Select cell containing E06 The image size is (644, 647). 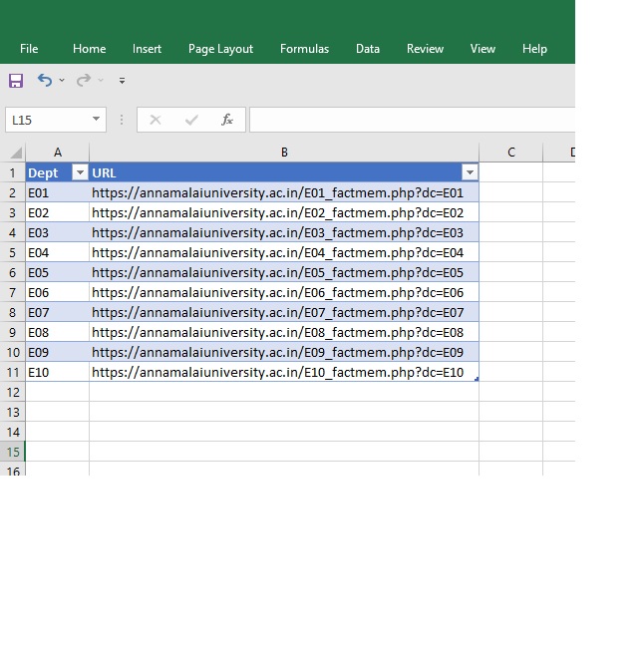tap(57, 292)
